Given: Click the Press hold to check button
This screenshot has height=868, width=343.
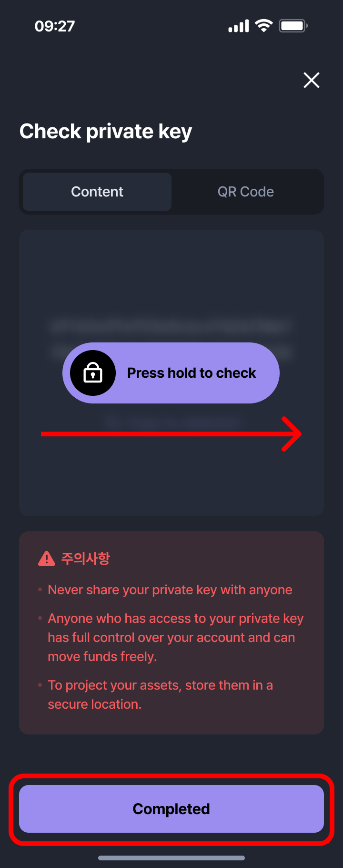Looking at the screenshot, I should pos(171,373).
